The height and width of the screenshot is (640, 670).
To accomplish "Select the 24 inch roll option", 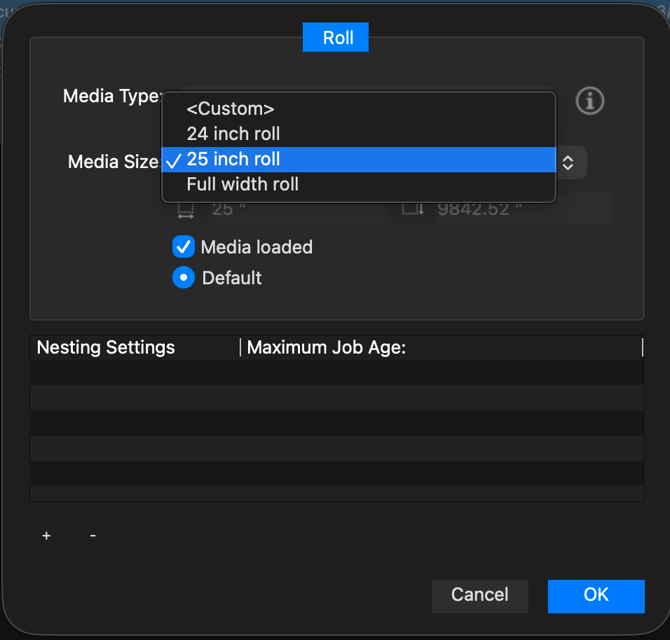I will point(233,134).
